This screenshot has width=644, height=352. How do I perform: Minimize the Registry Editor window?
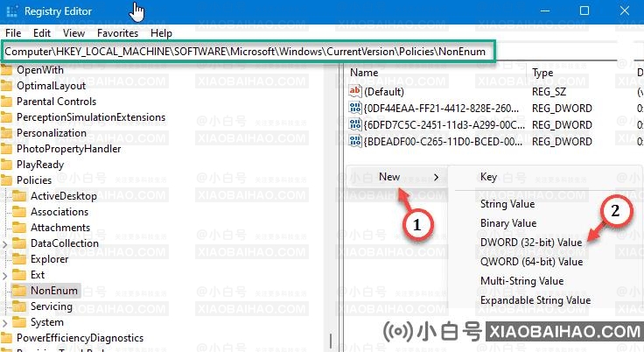(x=545, y=11)
